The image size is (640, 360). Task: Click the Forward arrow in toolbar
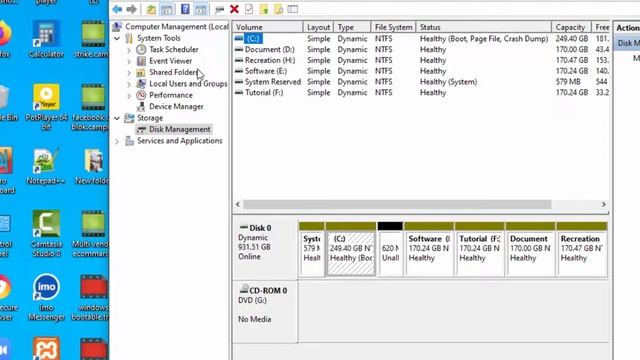click(x=131, y=9)
